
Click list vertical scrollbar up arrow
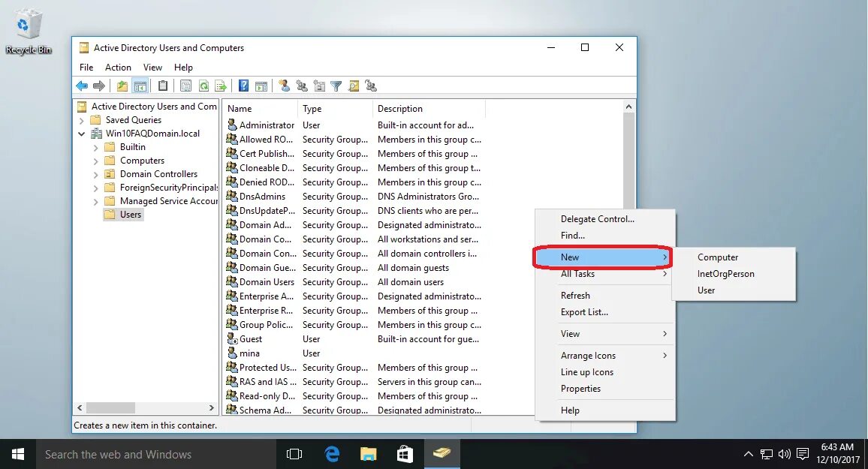pyautogui.click(x=628, y=107)
